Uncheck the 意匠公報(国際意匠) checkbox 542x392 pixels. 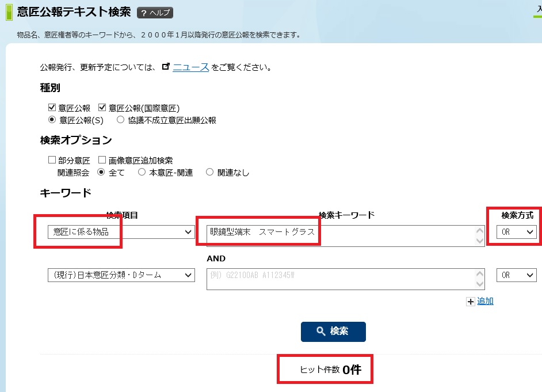point(102,108)
